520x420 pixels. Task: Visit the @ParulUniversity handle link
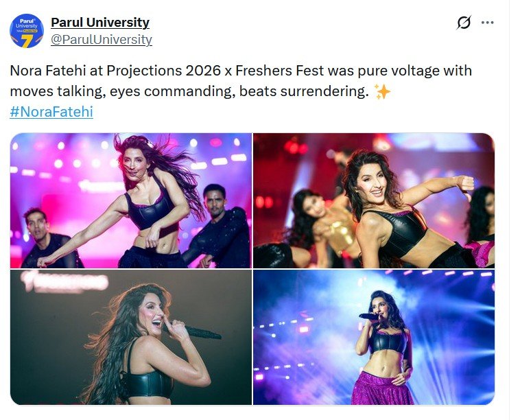tap(101, 40)
